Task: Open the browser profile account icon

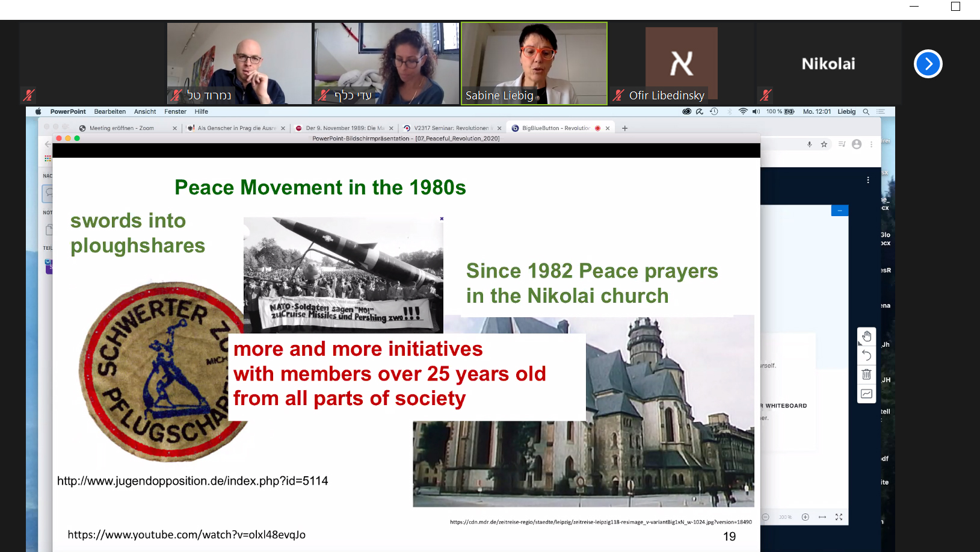Action: pos(857,144)
